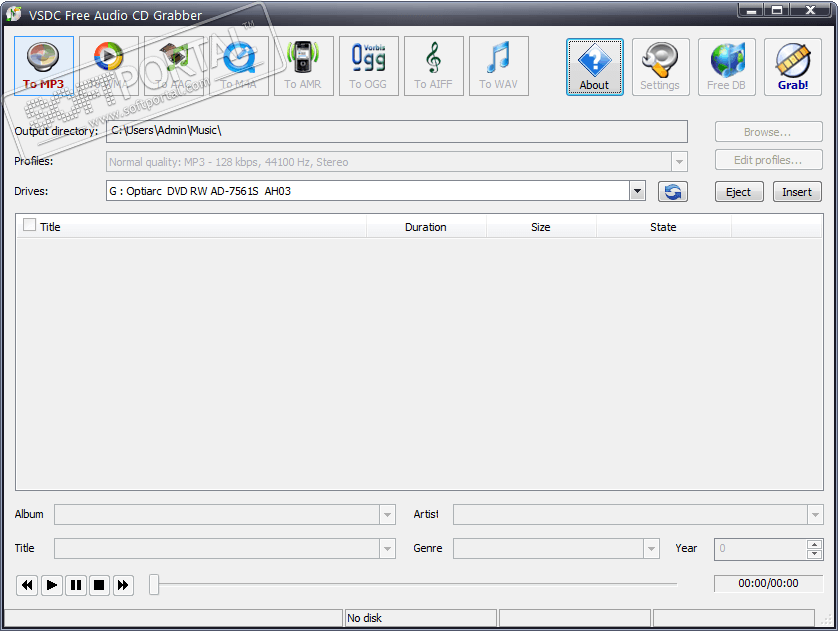Image resolution: width=838 pixels, height=631 pixels.
Task: Skip to next track
Action: click(123, 585)
